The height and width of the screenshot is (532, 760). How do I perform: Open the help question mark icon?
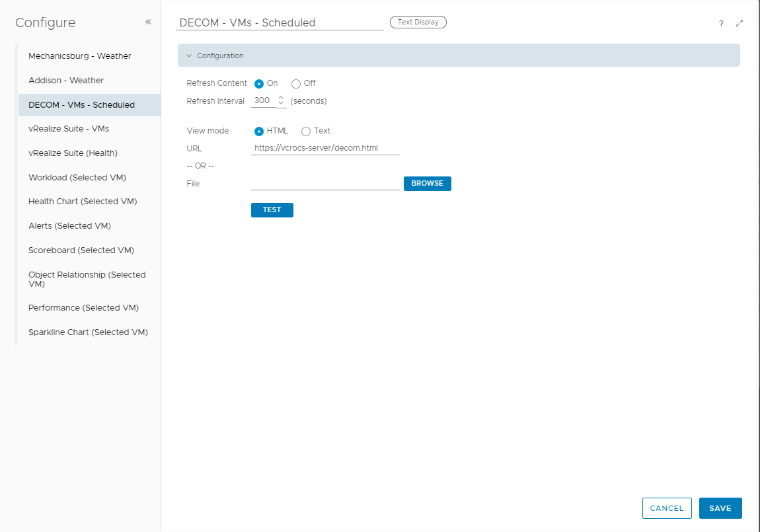[x=721, y=23]
